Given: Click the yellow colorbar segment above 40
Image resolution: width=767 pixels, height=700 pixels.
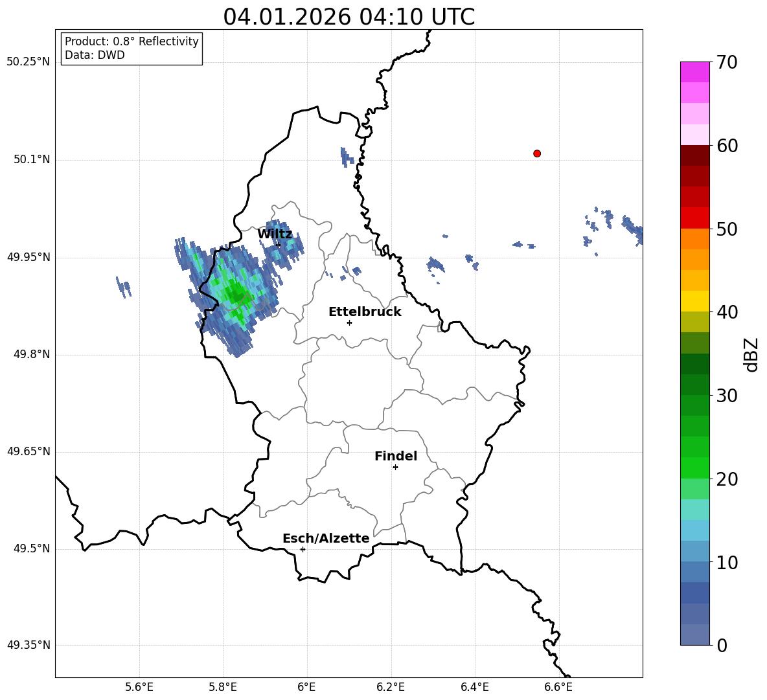Looking at the screenshot, I should click(694, 301).
